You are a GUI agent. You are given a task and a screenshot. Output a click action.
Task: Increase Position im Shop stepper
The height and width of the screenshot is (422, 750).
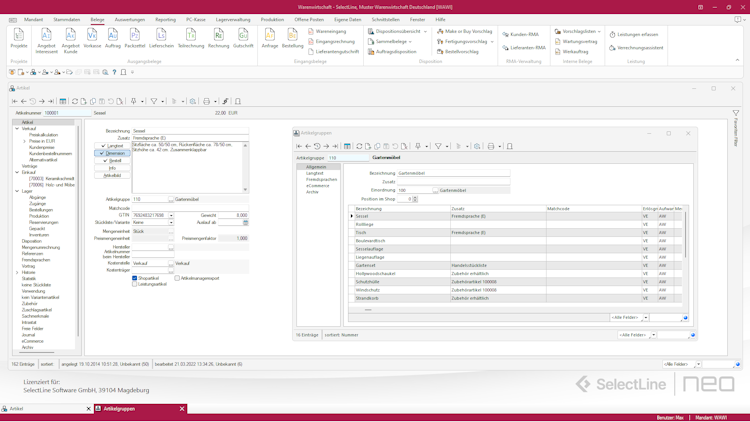pos(415,198)
